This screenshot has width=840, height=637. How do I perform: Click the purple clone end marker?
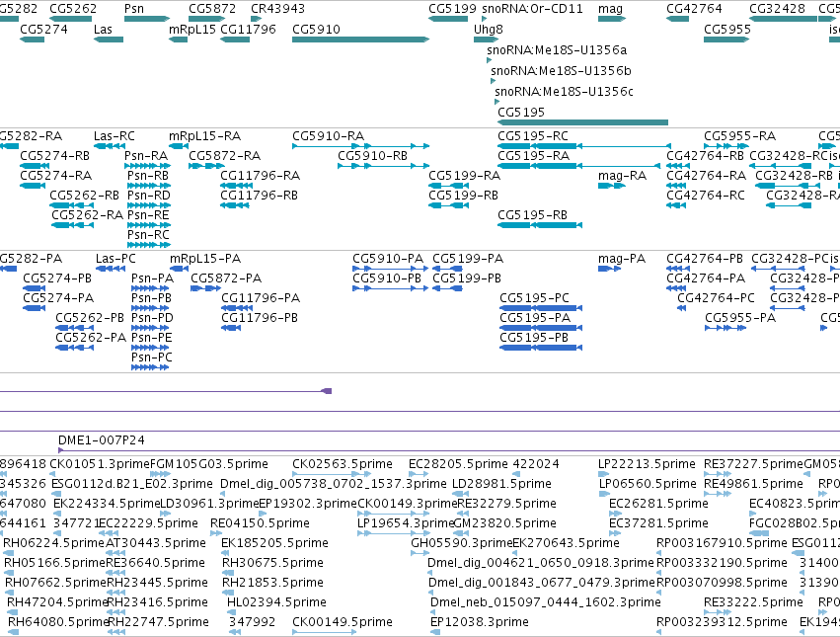coord(327,391)
